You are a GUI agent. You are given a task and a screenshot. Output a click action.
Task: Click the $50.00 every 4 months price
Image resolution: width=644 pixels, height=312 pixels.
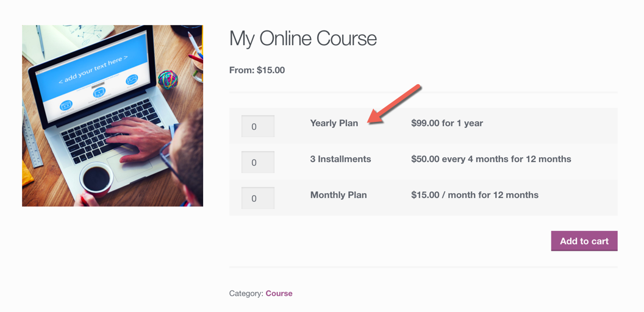click(491, 159)
